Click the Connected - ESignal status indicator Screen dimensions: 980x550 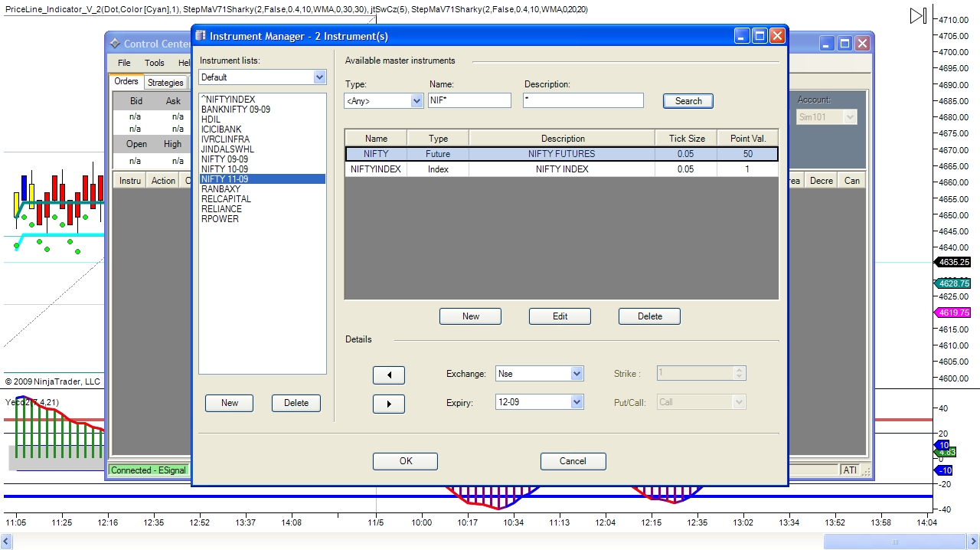148,470
